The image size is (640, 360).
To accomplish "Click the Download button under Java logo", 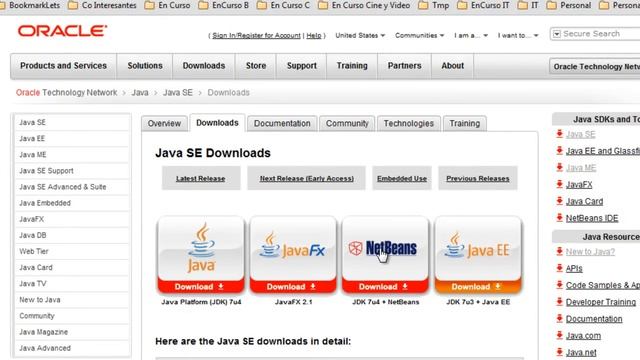I will [201, 287].
